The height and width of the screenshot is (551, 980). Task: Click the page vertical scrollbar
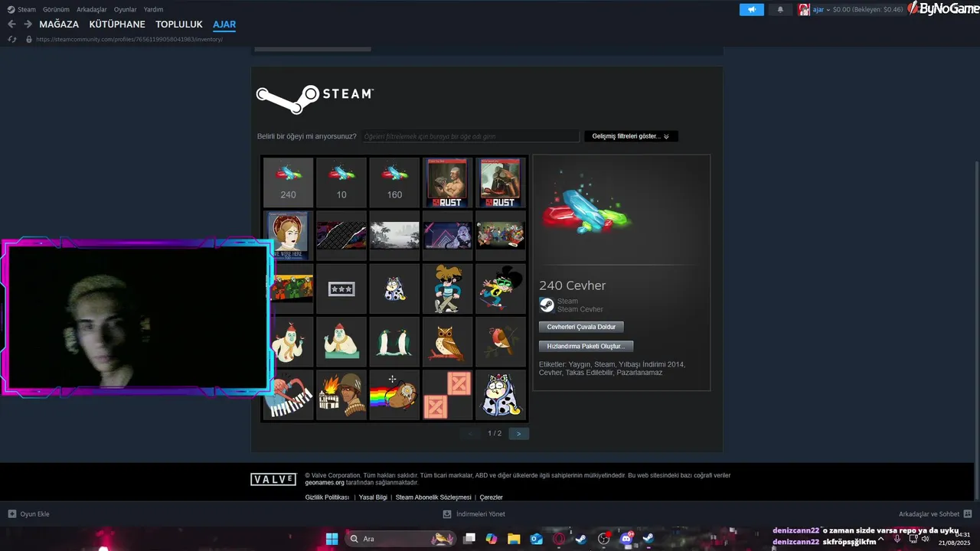coord(976,329)
